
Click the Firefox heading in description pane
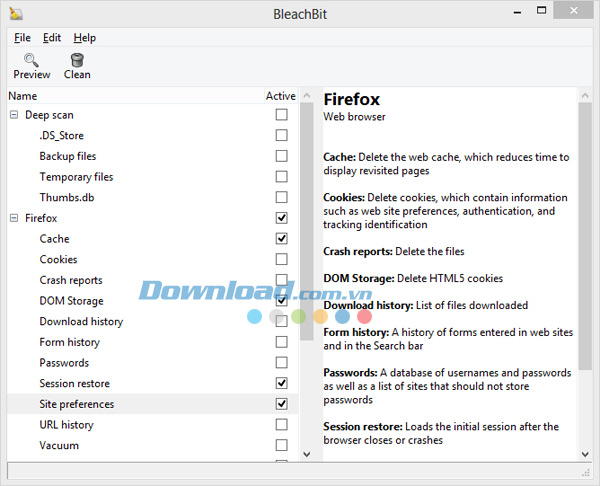point(352,99)
